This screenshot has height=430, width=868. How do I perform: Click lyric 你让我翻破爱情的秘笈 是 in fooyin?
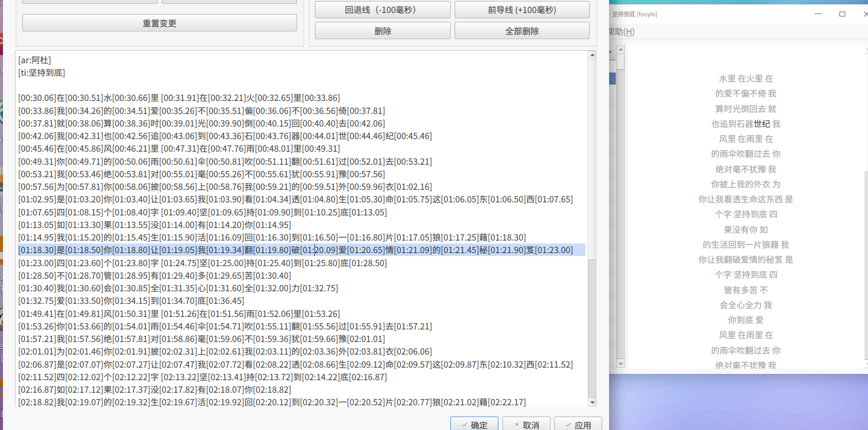click(746, 259)
